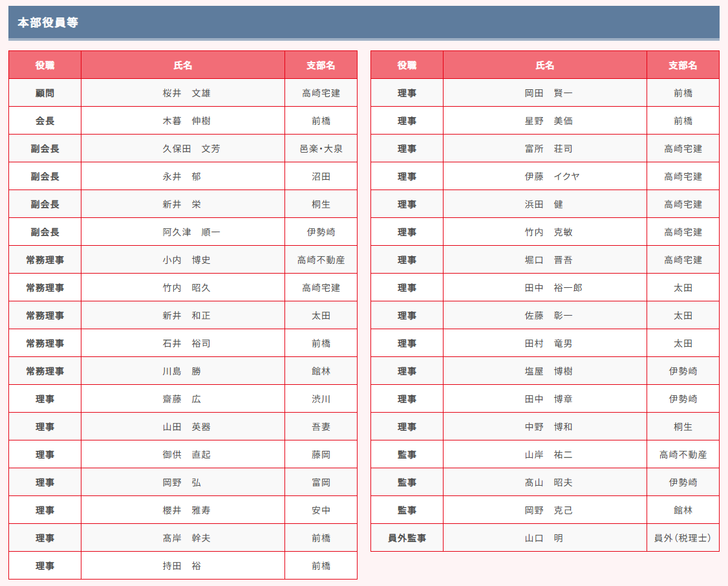Viewport: 728px width, 586px height.
Task: Click the 本部役員等 section heading
Action: pos(48,22)
